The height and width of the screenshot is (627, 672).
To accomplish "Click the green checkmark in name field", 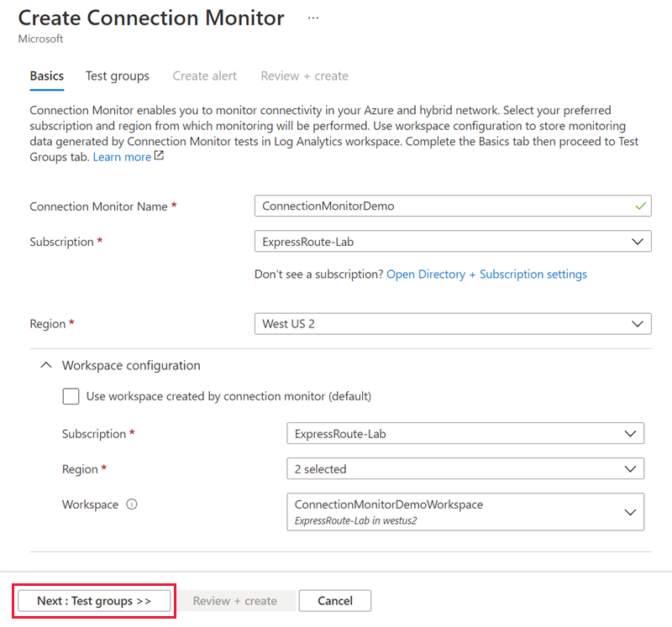I will (642, 206).
